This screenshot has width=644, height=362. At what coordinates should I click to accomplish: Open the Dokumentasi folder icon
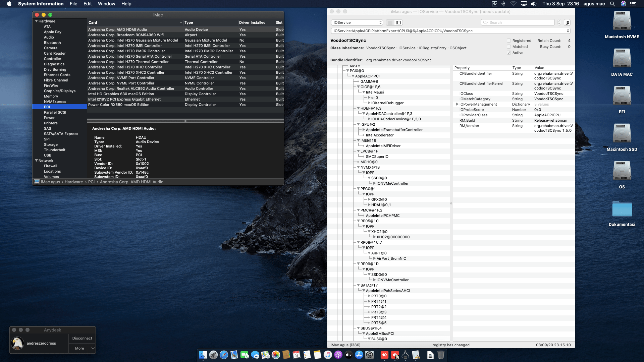622,209
